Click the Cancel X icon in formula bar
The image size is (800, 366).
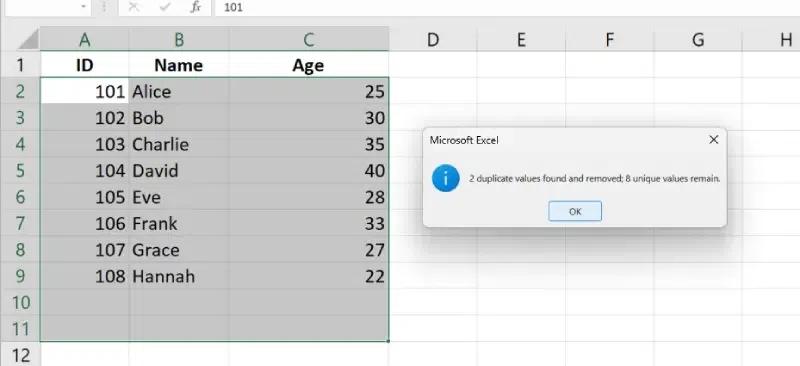[134, 7]
